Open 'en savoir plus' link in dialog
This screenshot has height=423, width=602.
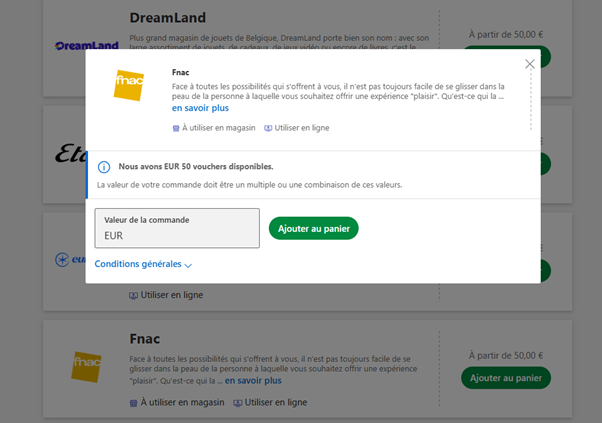[200, 108]
